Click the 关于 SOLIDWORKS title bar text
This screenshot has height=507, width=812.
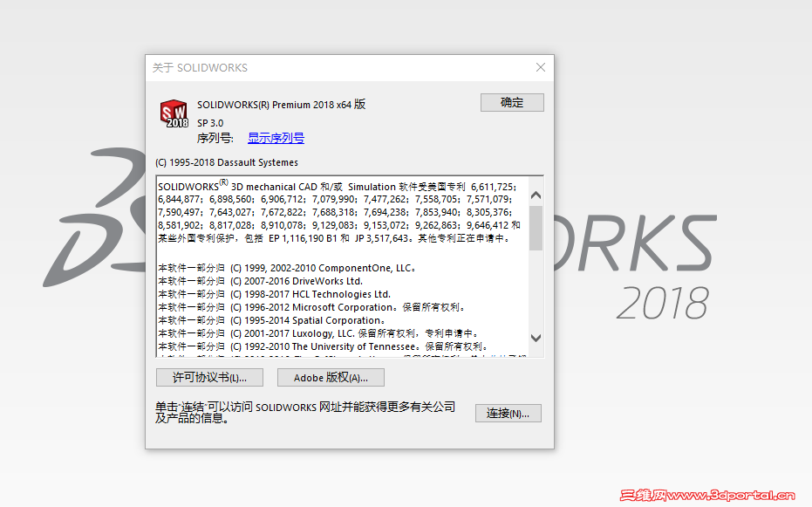point(200,68)
